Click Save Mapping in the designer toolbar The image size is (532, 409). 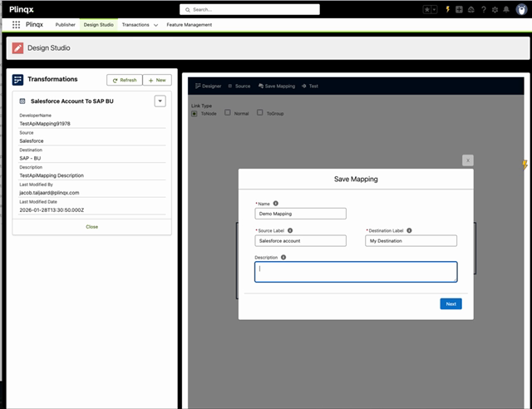click(277, 86)
